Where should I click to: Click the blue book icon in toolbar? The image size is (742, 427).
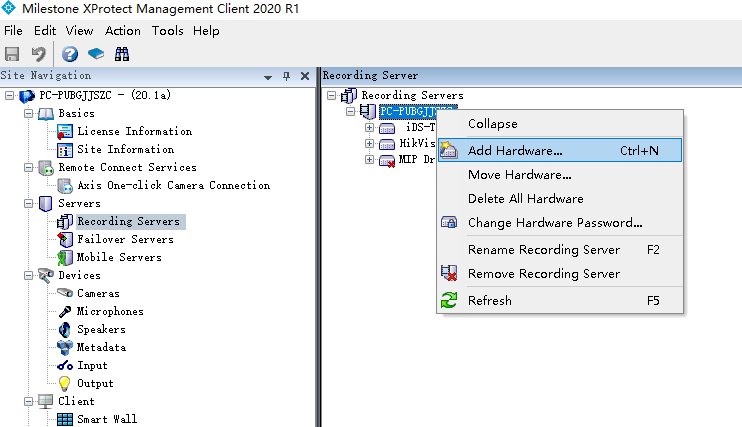(x=96, y=54)
